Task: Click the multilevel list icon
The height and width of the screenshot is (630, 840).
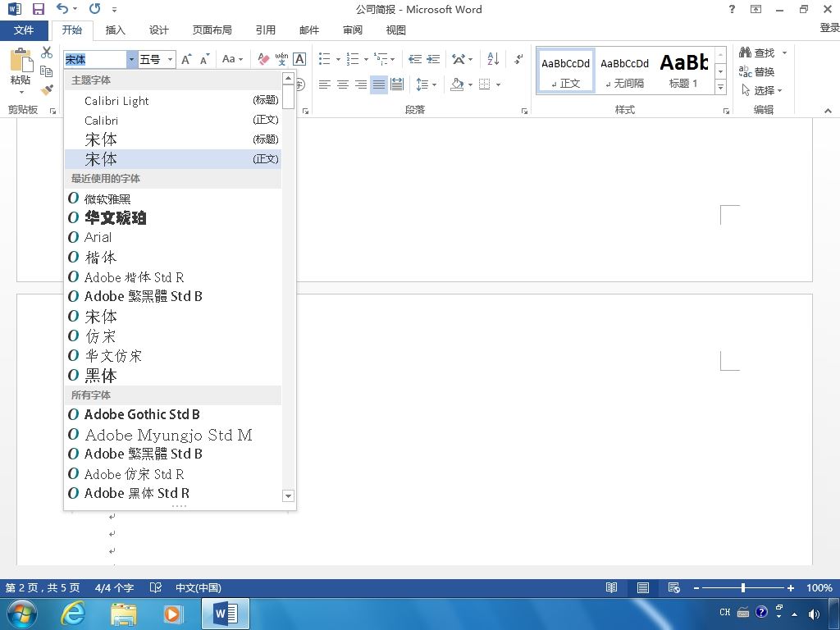Action: pos(381,59)
